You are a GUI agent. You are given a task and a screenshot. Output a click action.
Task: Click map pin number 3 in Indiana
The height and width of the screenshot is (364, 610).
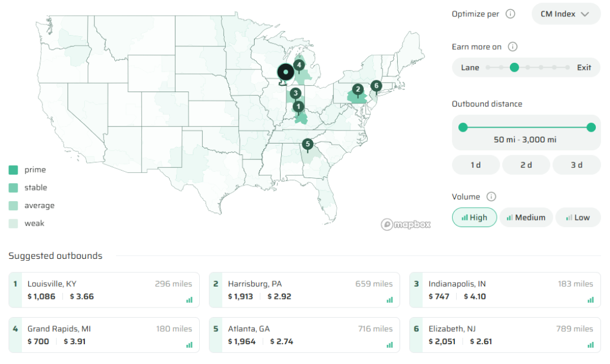(x=295, y=94)
